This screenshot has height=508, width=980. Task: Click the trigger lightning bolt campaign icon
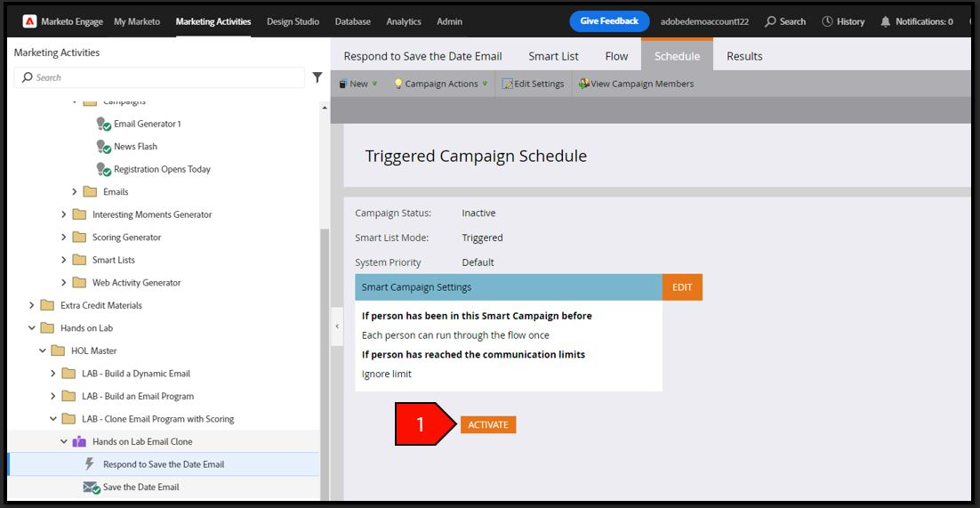coord(90,464)
